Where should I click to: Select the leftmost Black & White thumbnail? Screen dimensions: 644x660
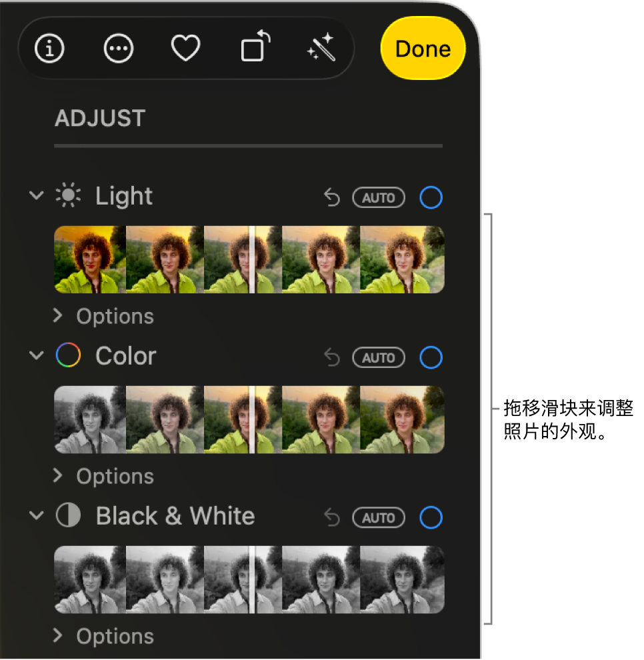(90, 579)
